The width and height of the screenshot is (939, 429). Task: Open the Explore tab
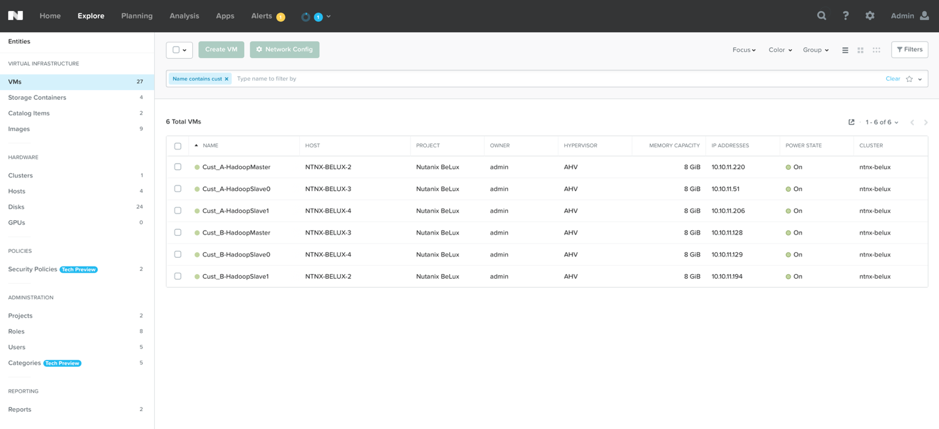tap(91, 16)
